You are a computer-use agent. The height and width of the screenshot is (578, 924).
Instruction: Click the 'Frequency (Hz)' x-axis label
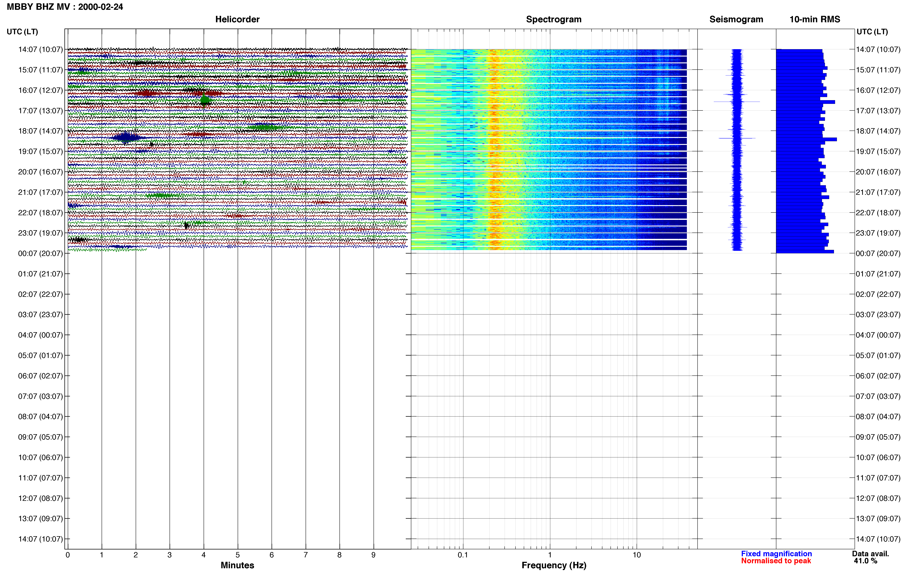coord(554,565)
